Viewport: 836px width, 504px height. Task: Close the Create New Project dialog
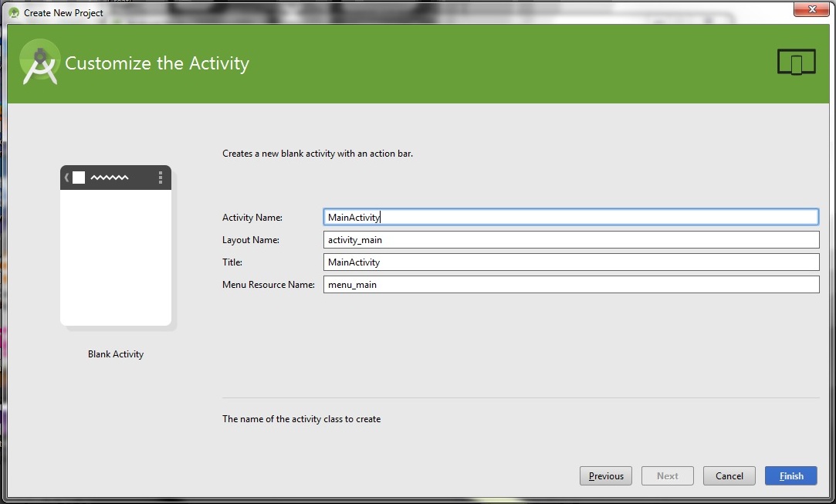click(811, 9)
